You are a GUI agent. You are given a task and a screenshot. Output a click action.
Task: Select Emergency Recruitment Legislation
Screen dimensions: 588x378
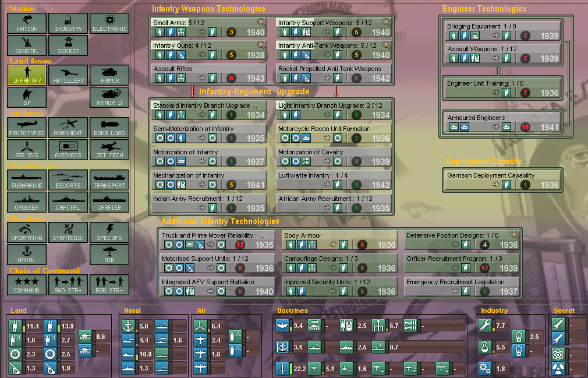tap(462, 287)
